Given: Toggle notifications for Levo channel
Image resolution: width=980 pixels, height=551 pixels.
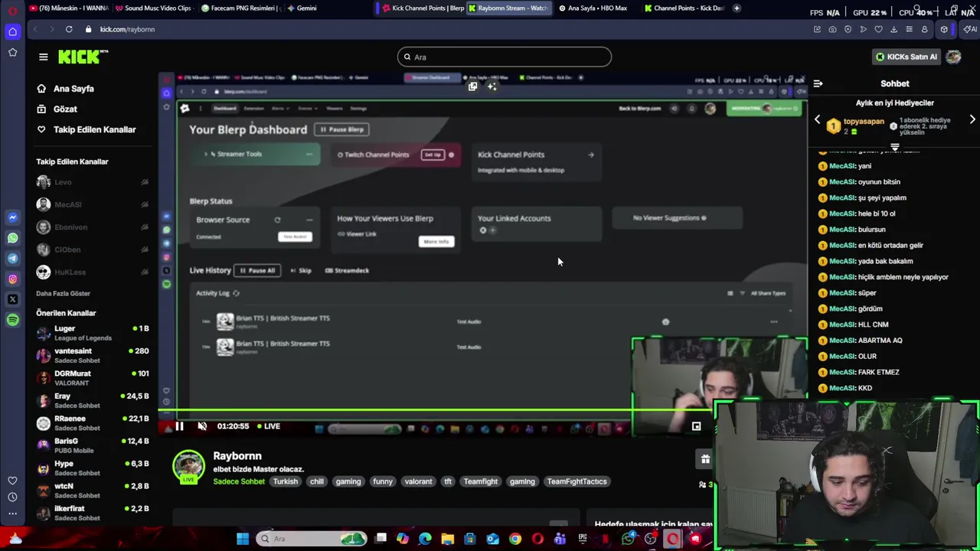Looking at the screenshot, I should (x=145, y=182).
